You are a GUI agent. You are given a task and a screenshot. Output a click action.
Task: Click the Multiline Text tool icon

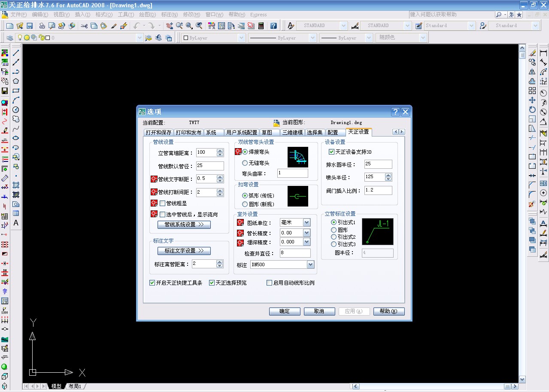pyautogui.click(x=16, y=223)
